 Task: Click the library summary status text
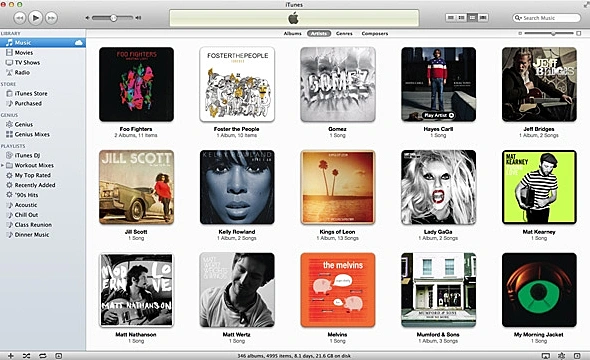(x=294, y=356)
